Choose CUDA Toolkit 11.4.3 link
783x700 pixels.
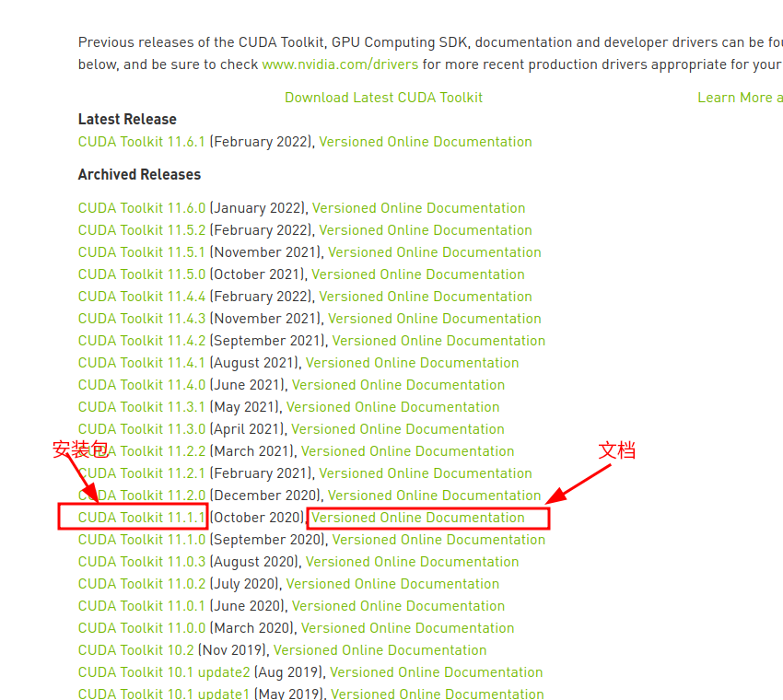click(142, 319)
